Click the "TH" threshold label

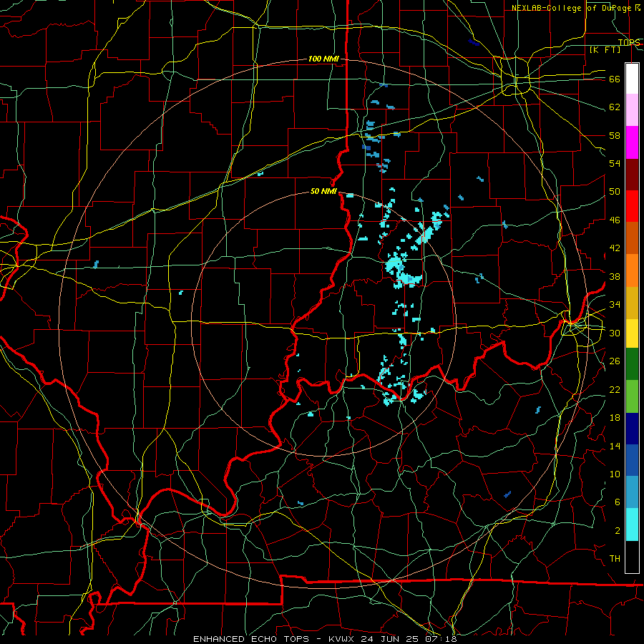point(615,559)
